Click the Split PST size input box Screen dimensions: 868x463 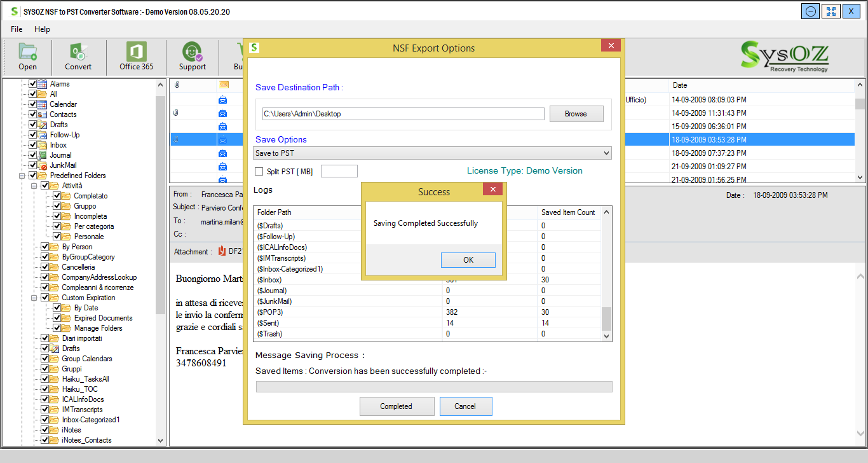(339, 171)
